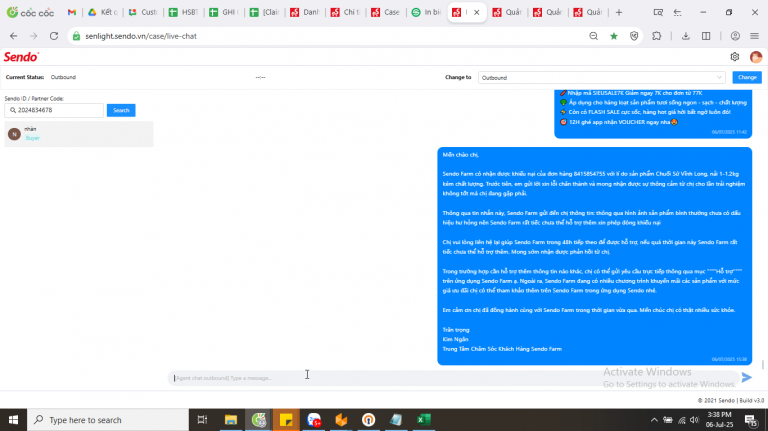Switch to the 'GHI' spreadsheet tab
The width and height of the screenshot is (768, 431).
[x=224, y=12]
